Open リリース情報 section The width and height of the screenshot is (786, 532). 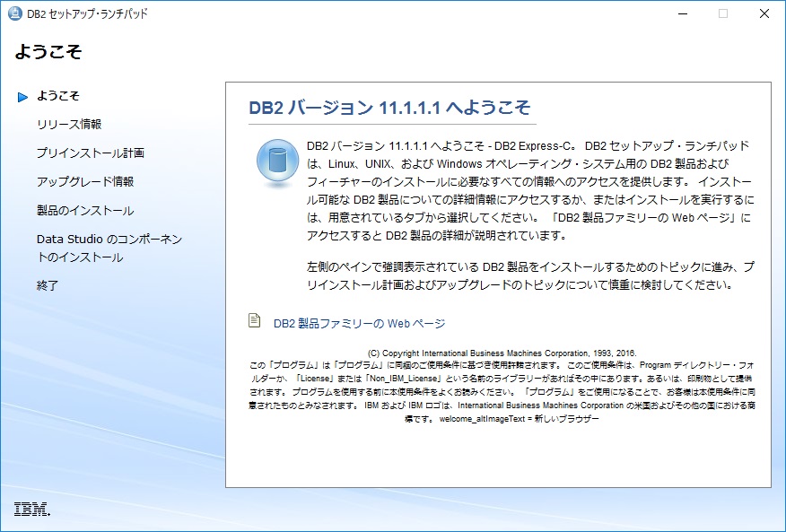pyautogui.click(x=69, y=125)
